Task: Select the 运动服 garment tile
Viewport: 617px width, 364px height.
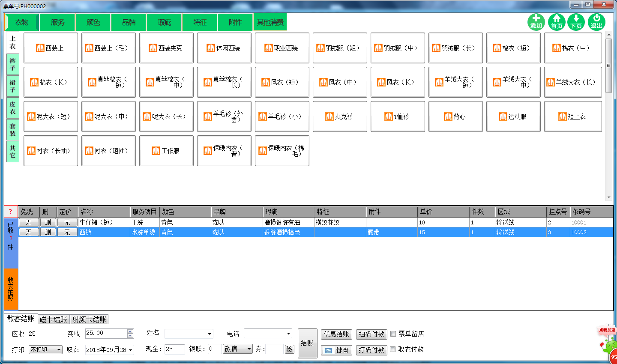Action: tap(513, 116)
